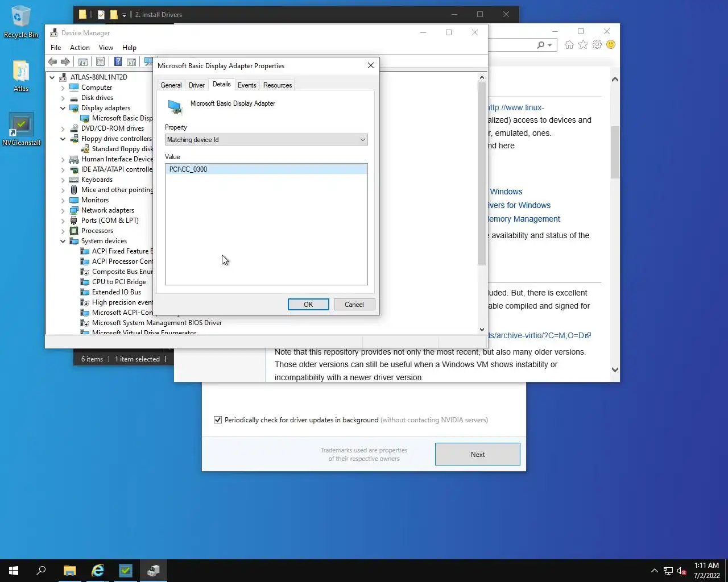Collapse the ATLAS-88NL1NT2D root node

point(52,77)
